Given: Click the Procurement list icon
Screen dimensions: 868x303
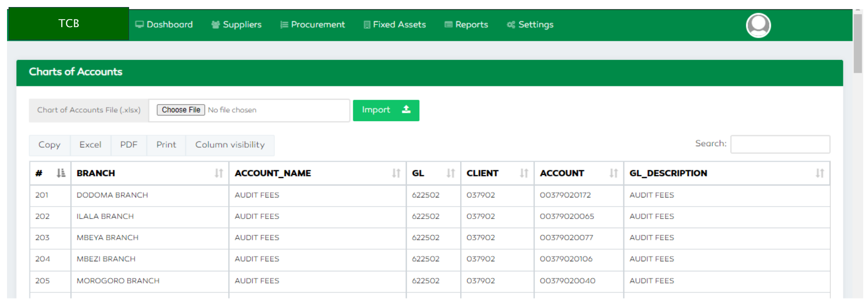Looking at the screenshot, I should [x=284, y=25].
